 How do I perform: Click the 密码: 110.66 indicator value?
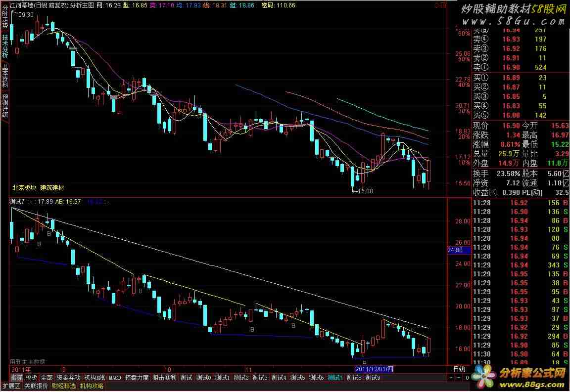pyautogui.click(x=279, y=5)
